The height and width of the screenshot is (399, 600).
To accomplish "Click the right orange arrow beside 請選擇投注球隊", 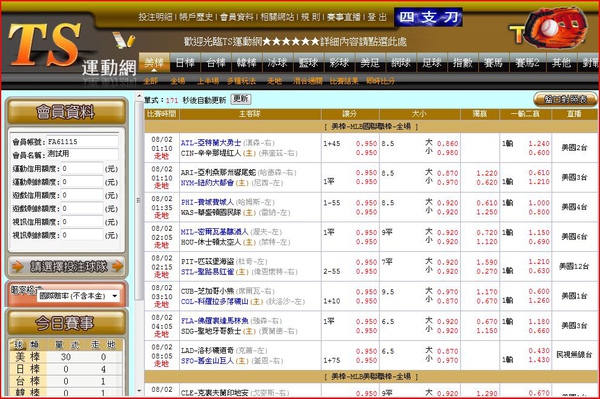I will pyautogui.click(x=117, y=266).
